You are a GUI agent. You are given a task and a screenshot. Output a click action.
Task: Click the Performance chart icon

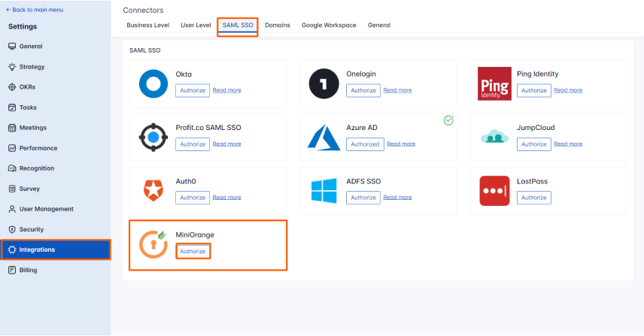pyautogui.click(x=12, y=148)
